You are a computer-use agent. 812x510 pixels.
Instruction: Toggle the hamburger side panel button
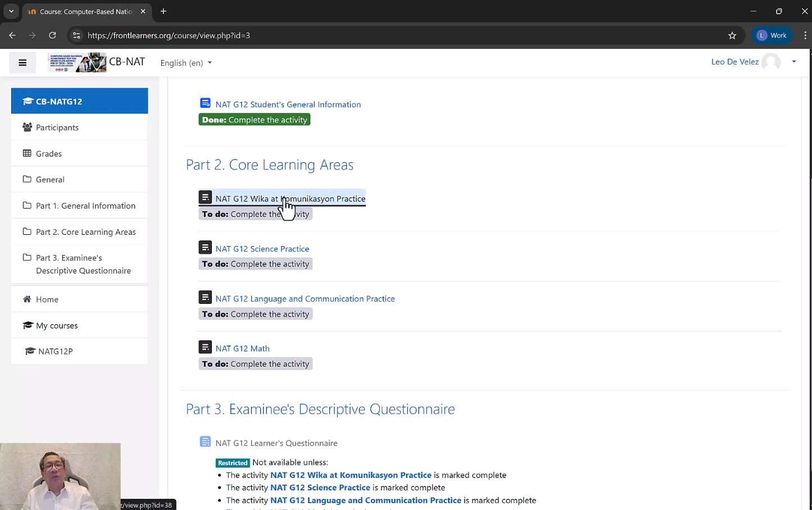click(x=22, y=62)
